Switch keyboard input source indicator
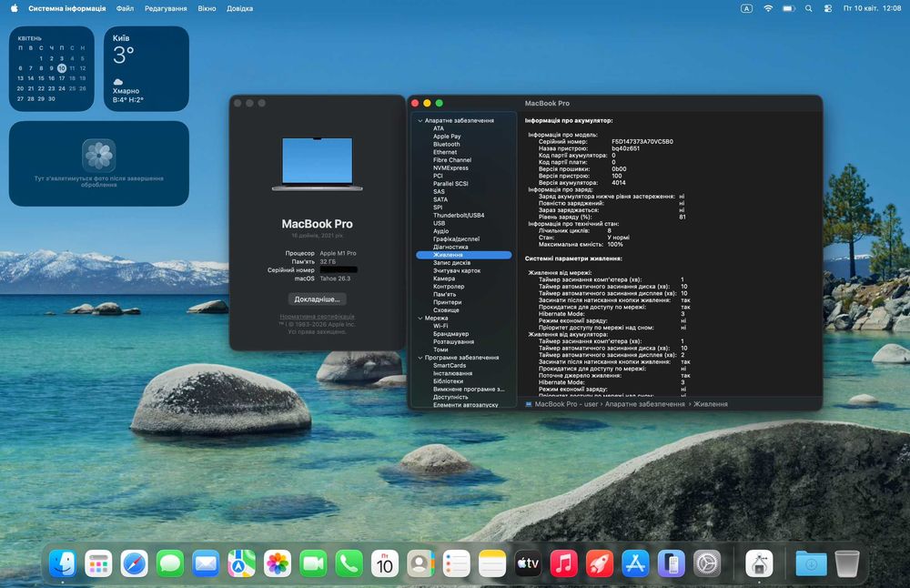 [747, 8]
